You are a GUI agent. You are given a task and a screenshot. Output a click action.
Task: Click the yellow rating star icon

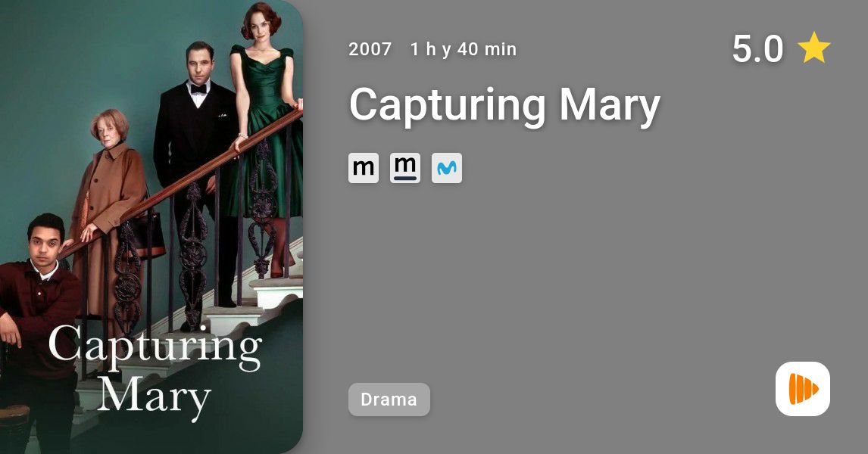point(813,48)
